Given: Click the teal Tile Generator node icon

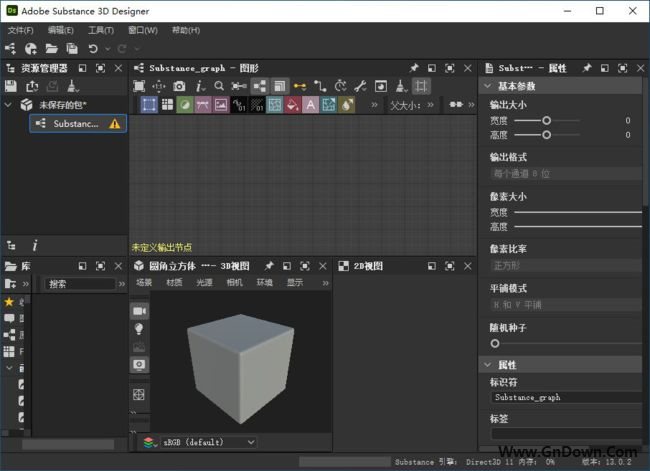Looking at the screenshot, I should [x=274, y=105].
